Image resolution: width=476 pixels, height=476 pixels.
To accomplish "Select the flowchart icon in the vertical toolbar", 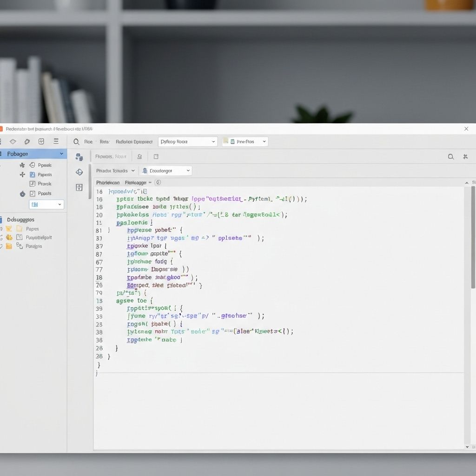I will (x=79, y=157).
